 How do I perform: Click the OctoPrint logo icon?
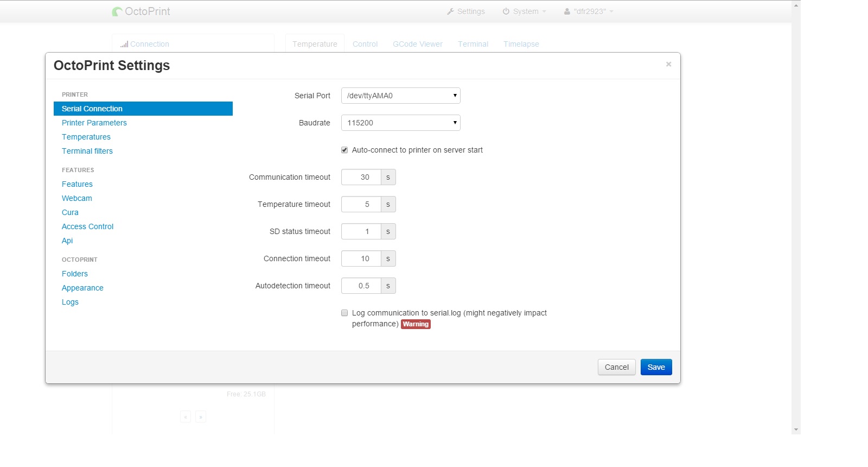point(117,11)
